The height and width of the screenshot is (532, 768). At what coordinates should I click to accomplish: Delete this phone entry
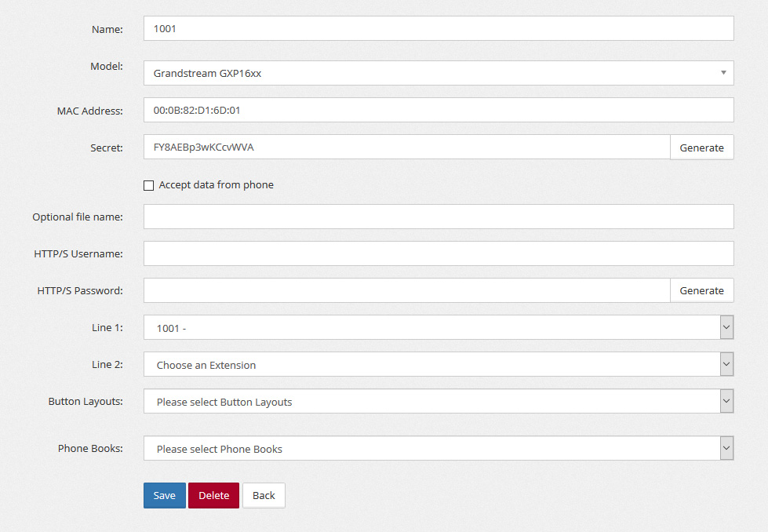213,495
